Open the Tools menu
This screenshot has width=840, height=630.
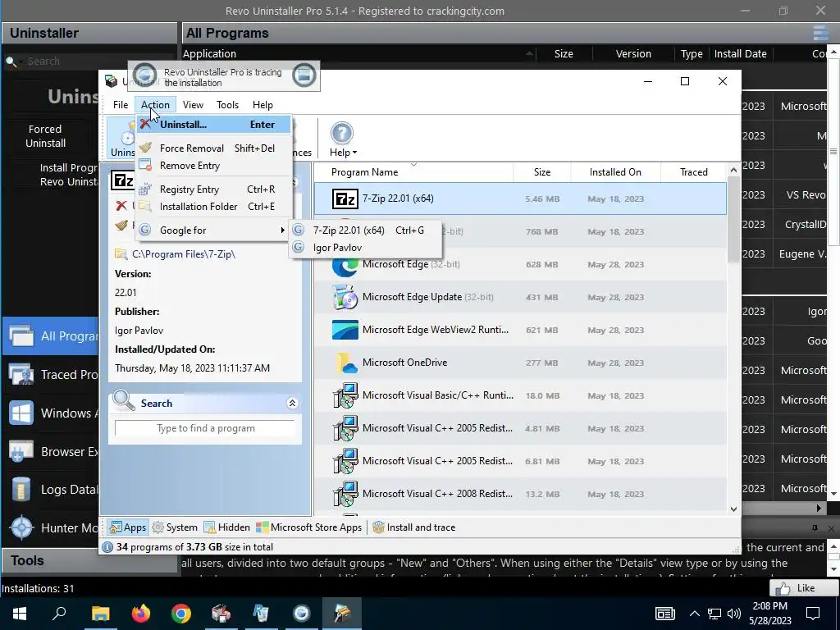[x=228, y=105]
